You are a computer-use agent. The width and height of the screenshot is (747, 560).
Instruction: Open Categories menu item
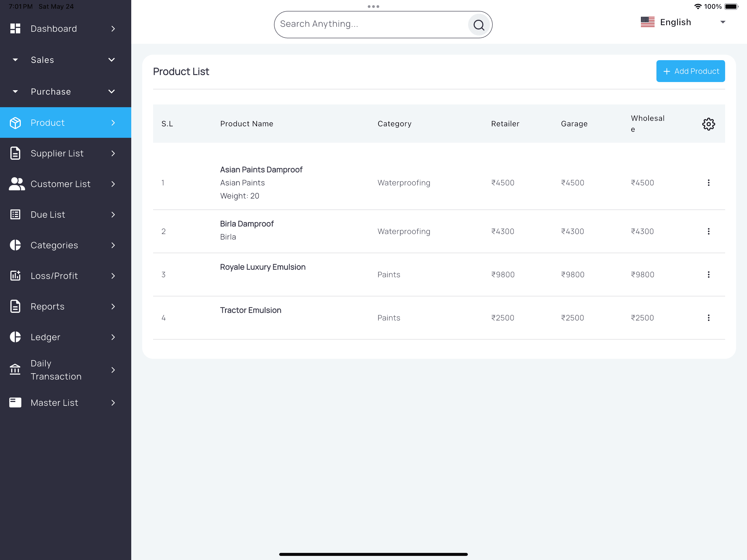coord(66,245)
